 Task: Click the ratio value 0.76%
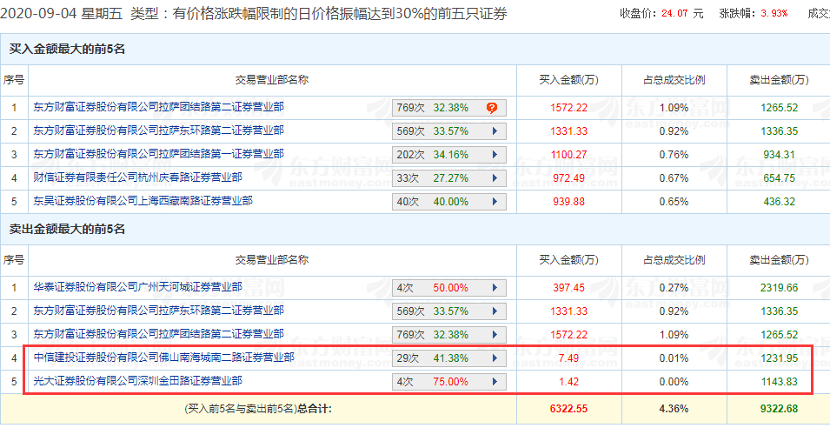[674, 154]
